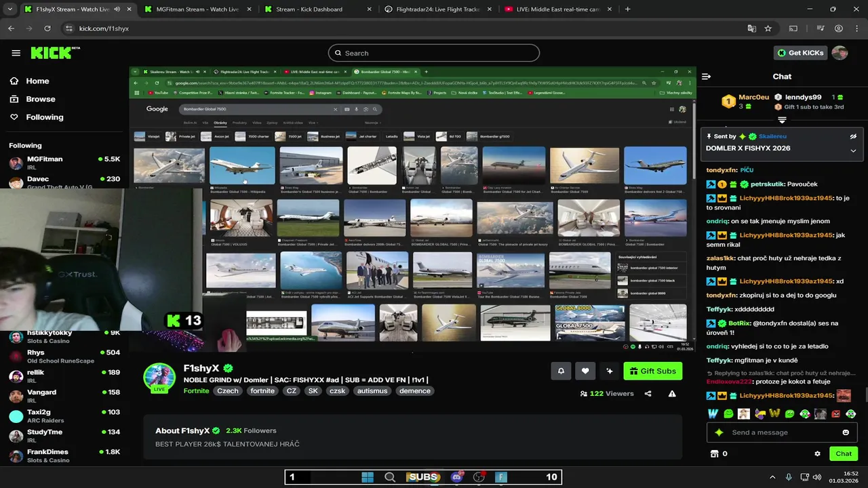This screenshot has height=488, width=868.
Task: Expand the pinned DOMLER X FISHYX message
Action: 853,150
